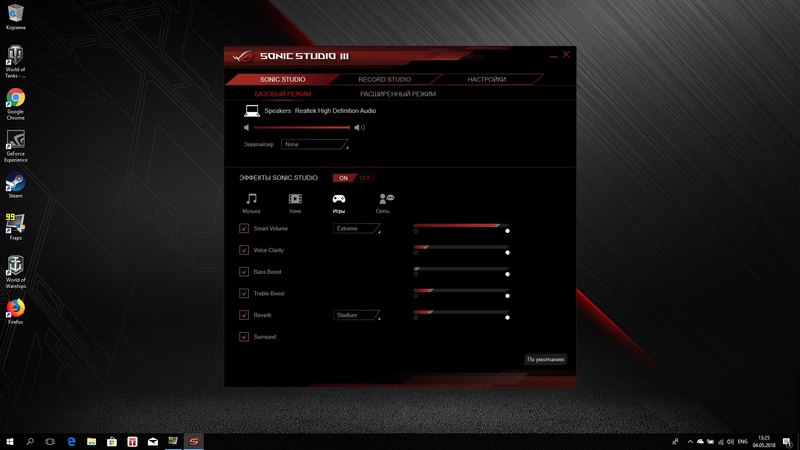Uncheck the Reverb checkbox
Image resolution: width=800 pixels, height=450 pixels.
point(244,315)
